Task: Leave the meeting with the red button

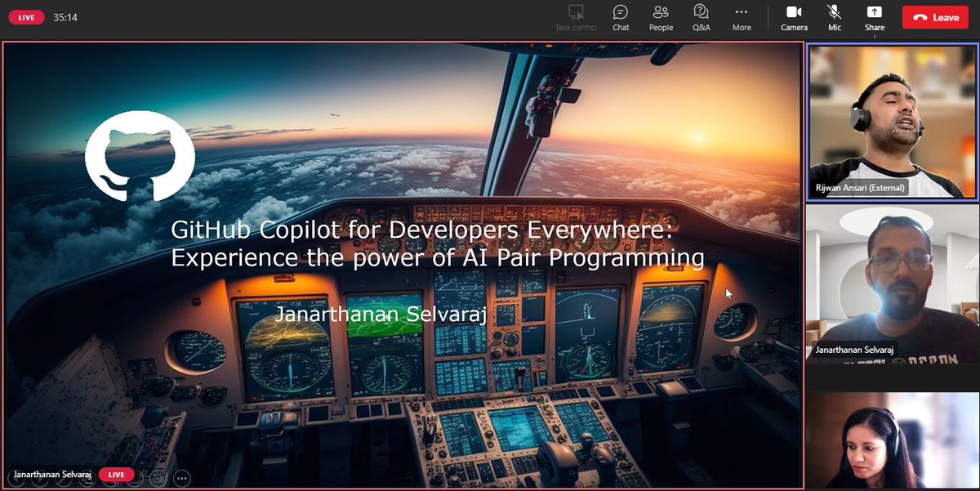Action: (935, 17)
